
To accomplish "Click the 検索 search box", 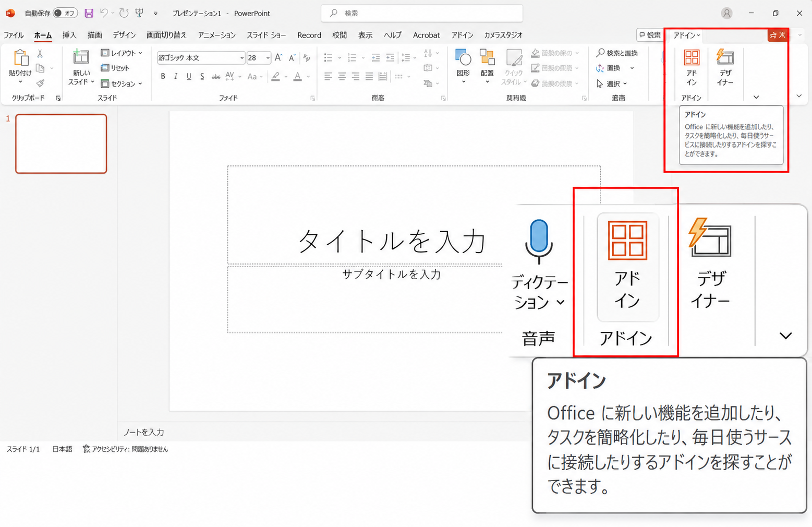I will pyautogui.click(x=422, y=13).
